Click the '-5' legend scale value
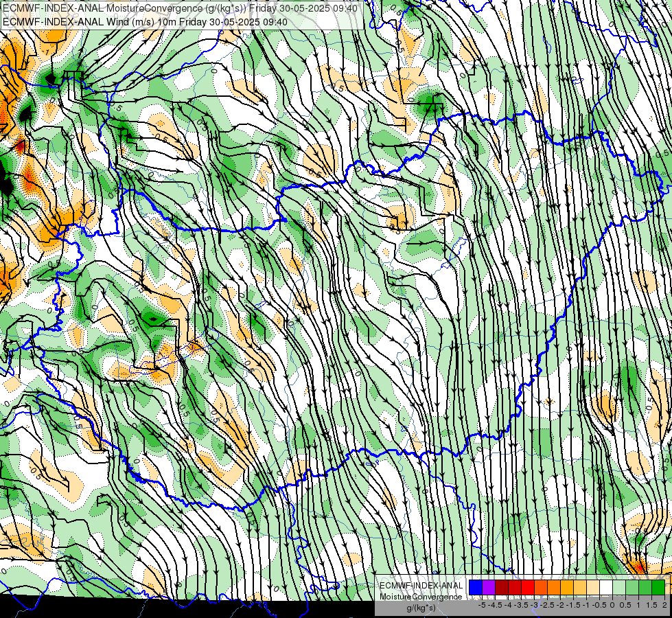The image size is (672, 618). point(482,605)
